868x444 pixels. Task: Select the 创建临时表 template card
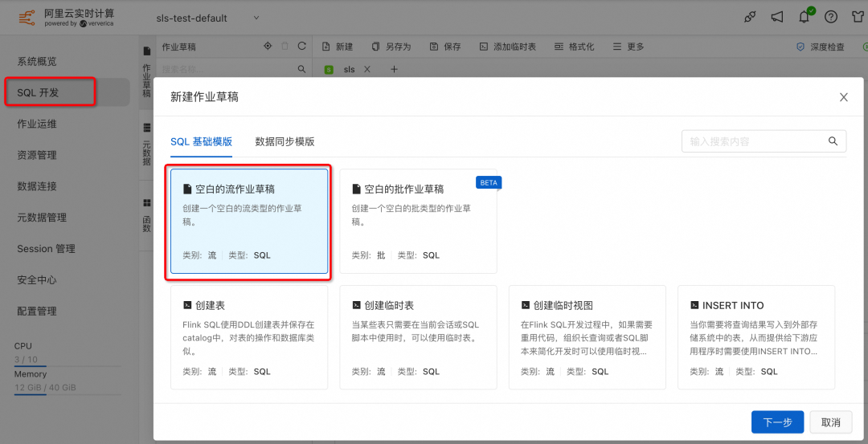coord(419,337)
